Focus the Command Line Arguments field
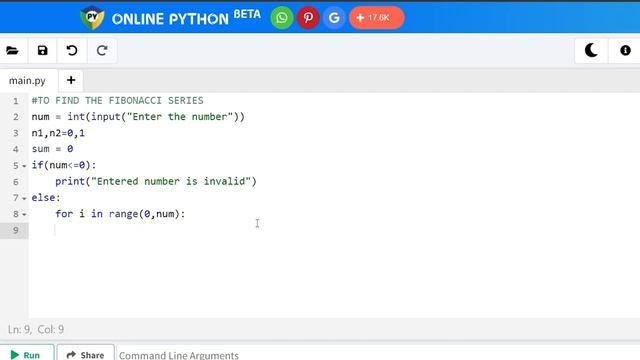The width and height of the screenshot is (640, 360). pos(378,355)
